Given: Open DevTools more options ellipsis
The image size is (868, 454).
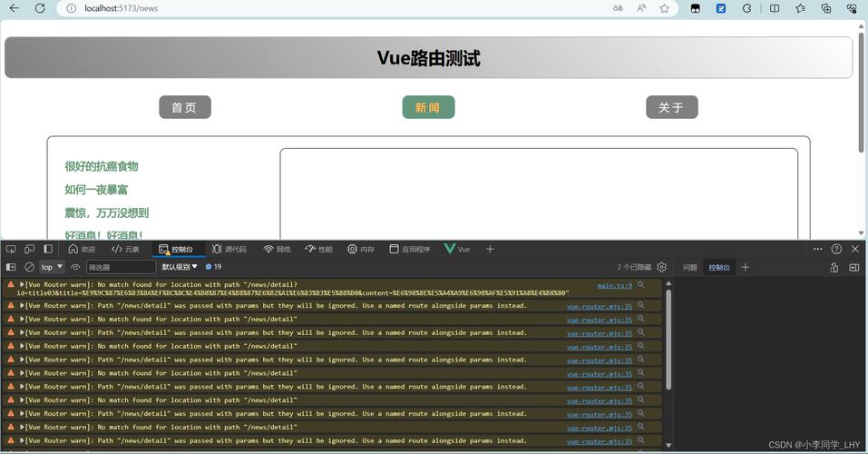Looking at the screenshot, I should pyautogui.click(x=817, y=249).
